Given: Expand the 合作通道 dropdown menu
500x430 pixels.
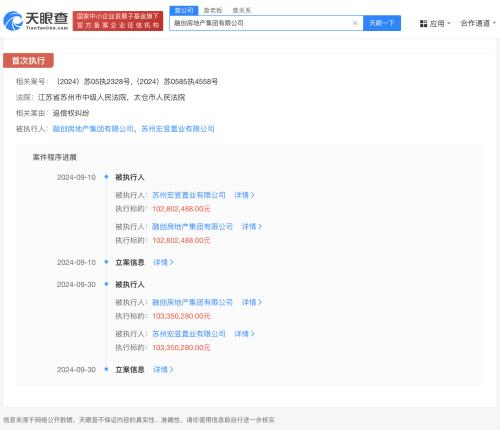Looking at the screenshot, I should (478, 23).
